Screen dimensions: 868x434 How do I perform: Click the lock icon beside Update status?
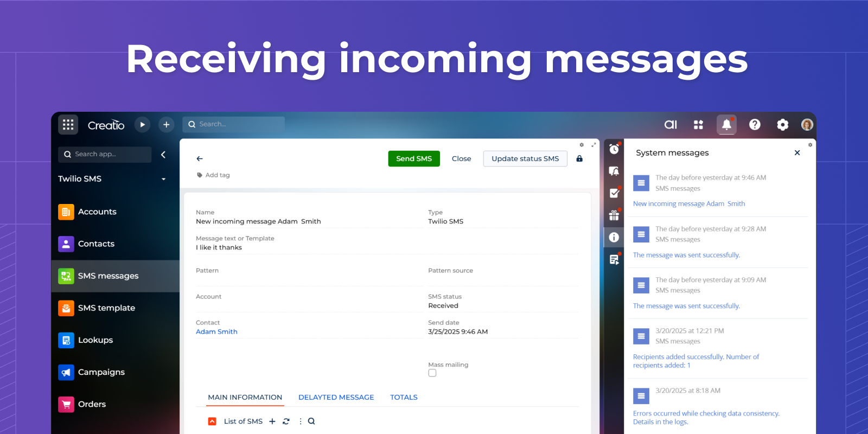pyautogui.click(x=579, y=158)
